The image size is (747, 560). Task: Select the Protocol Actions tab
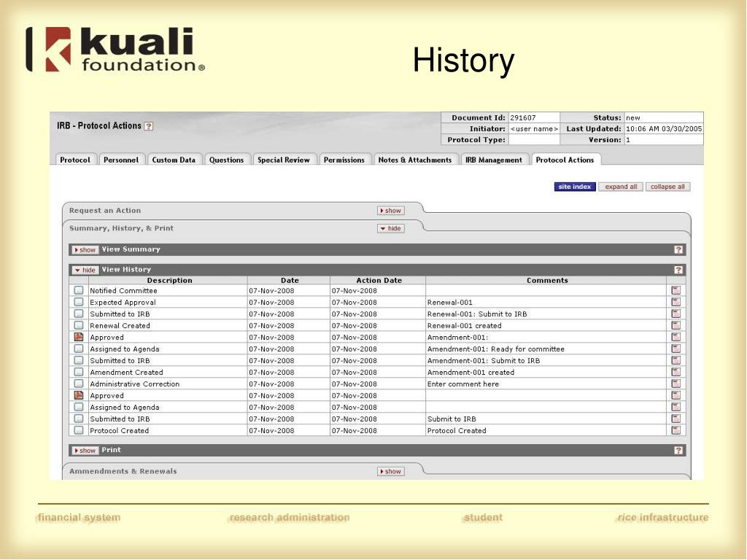(x=565, y=160)
